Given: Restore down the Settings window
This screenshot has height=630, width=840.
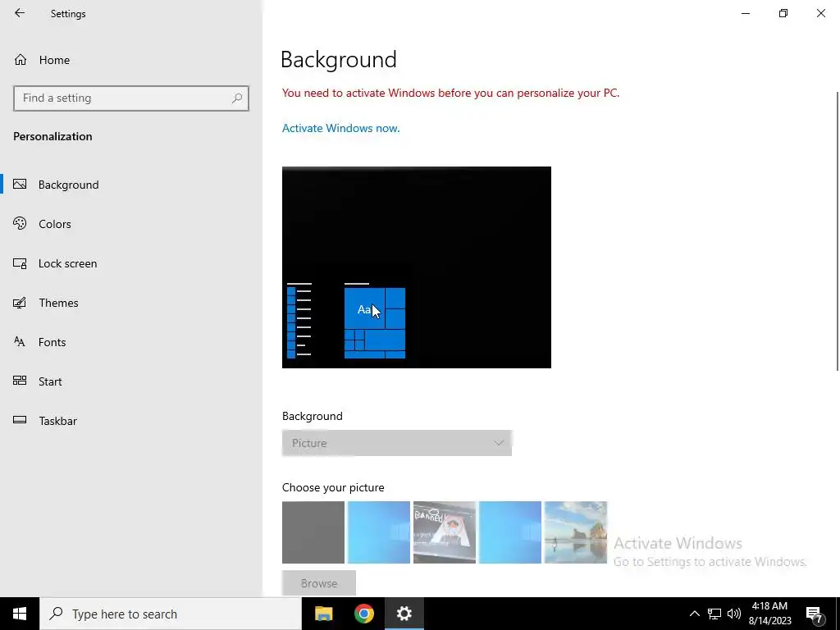Looking at the screenshot, I should pyautogui.click(x=783, y=13).
